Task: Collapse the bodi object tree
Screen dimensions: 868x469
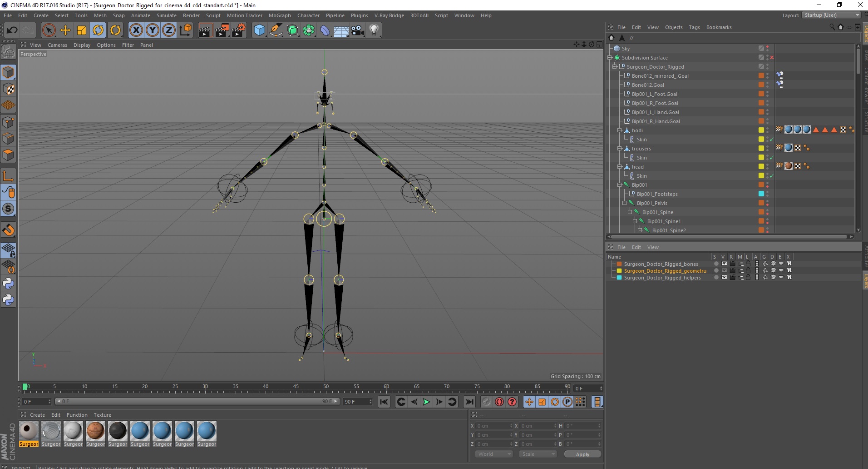Action: [620, 130]
